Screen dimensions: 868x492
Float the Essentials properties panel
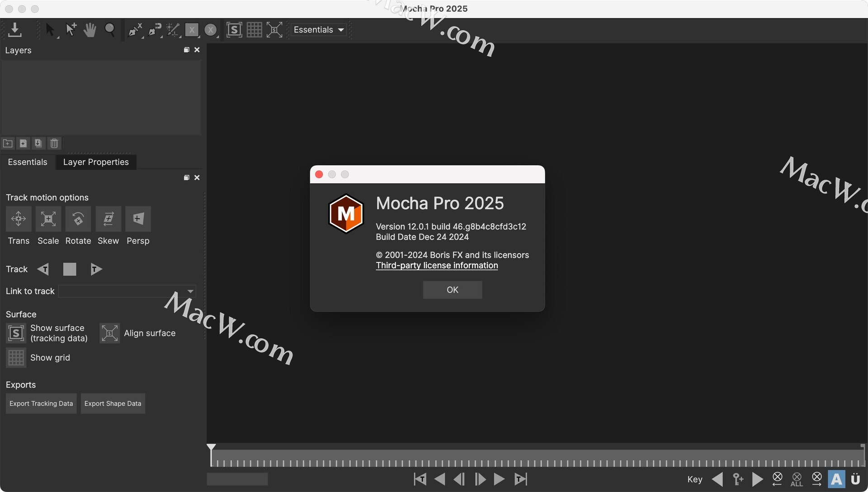[x=187, y=178]
